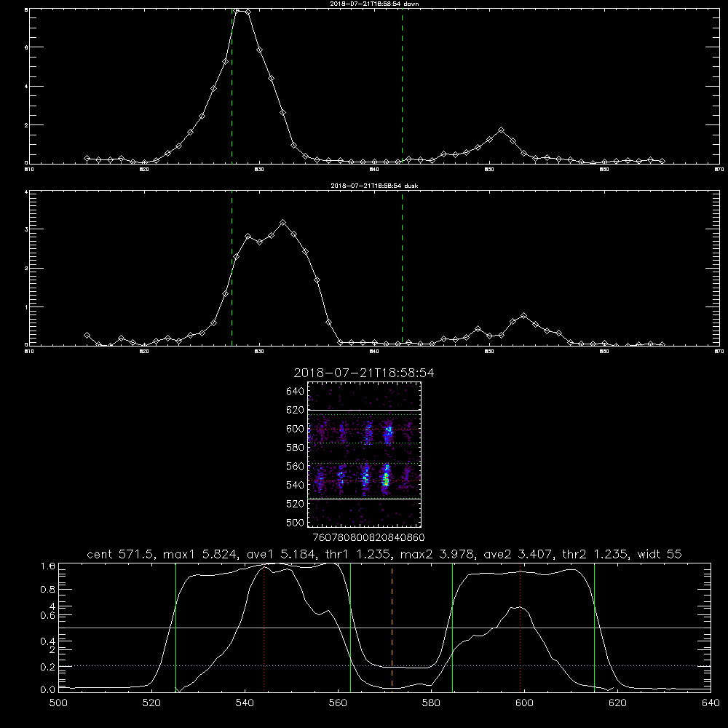The image size is (728, 728).
Task: Select the 'widt 55' value in stats line
Action: coord(660,554)
